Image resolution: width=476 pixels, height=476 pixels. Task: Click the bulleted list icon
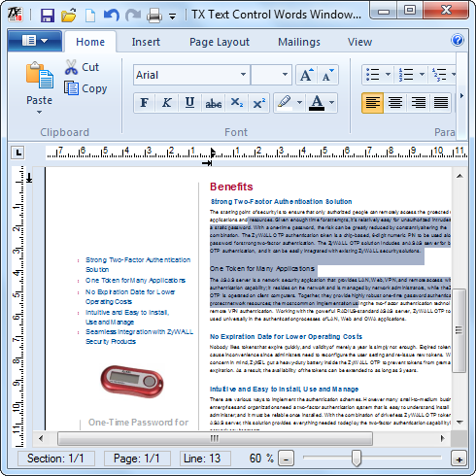[372, 75]
